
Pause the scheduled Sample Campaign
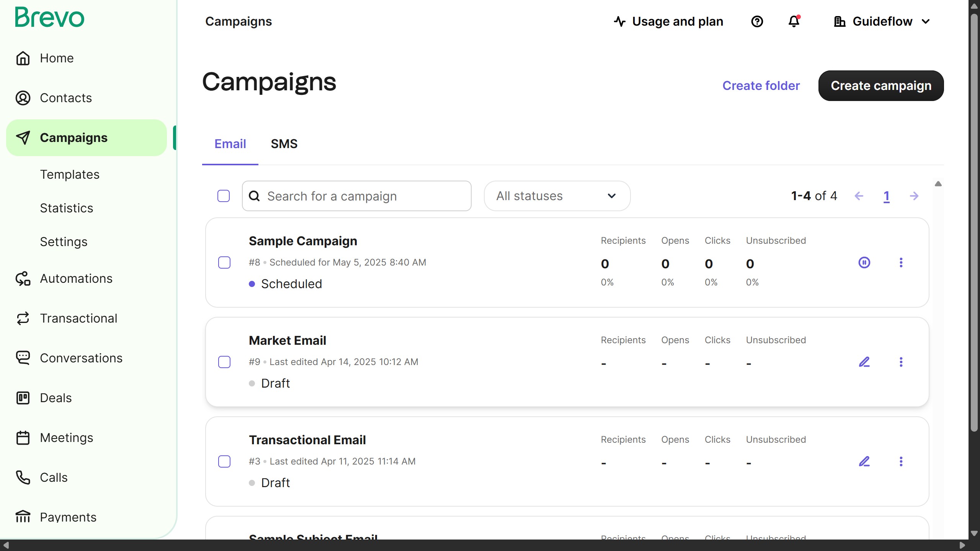click(864, 262)
